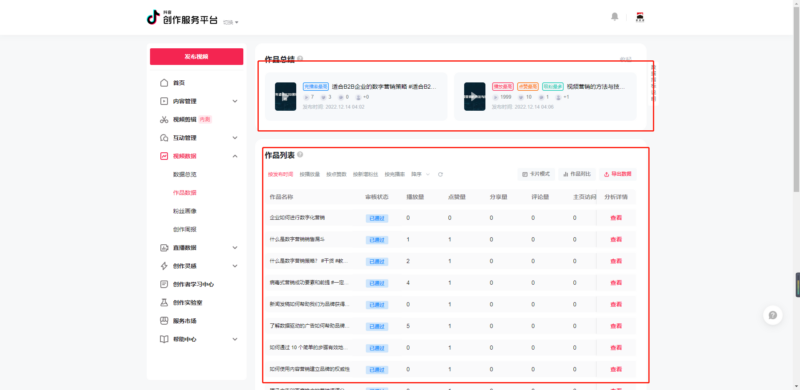Click the 评论量 column header
The height and width of the screenshot is (390, 800).
(540, 197)
